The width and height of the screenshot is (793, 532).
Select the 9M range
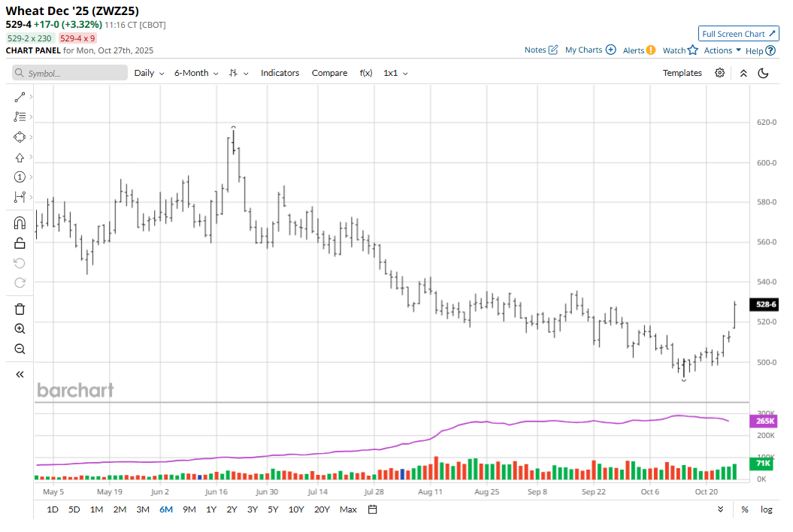point(189,509)
